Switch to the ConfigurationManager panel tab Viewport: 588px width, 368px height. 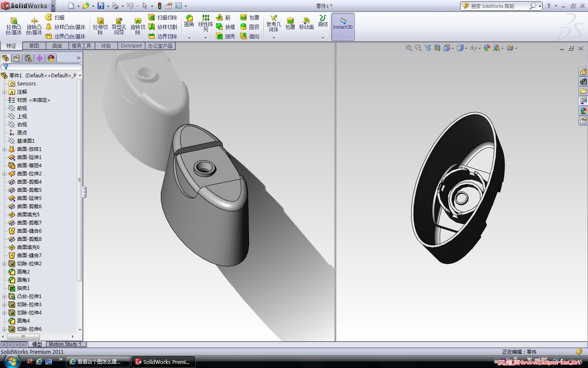(x=28, y=58)
